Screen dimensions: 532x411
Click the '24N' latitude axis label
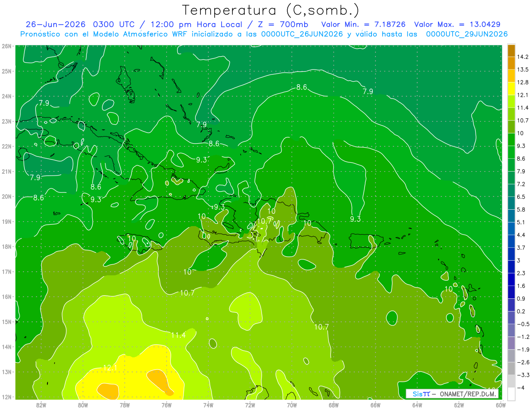tap(6, 96)
